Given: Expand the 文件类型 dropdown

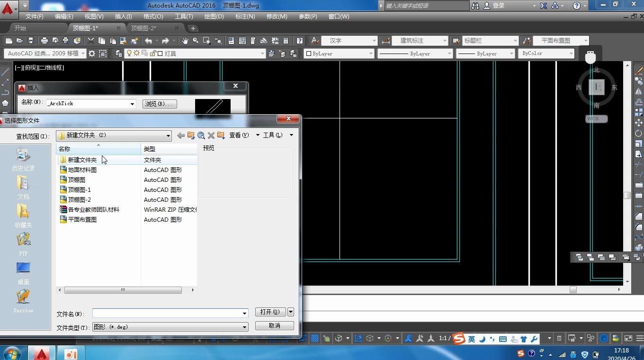Looking at the screenshot, I should [x=244, y=327].
